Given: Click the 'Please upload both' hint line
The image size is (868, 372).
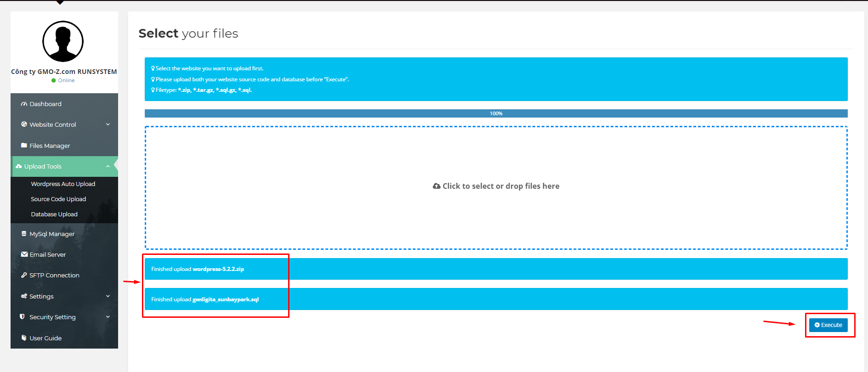Looking at the screenshot, I should coord(250,79).
